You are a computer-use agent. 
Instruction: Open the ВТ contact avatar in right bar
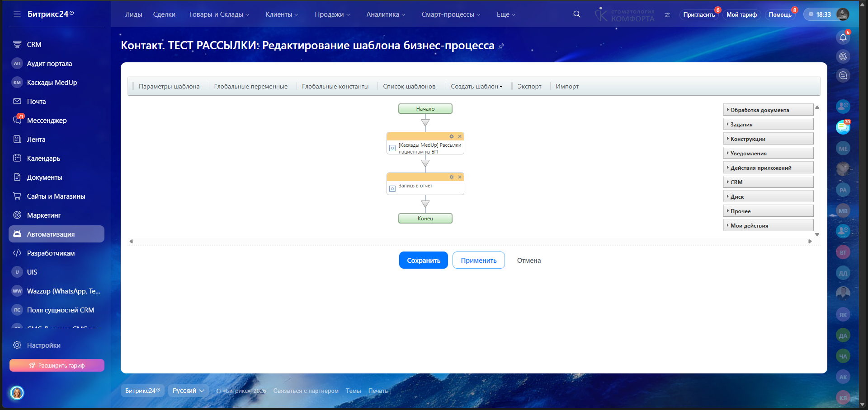click(843, 252)
